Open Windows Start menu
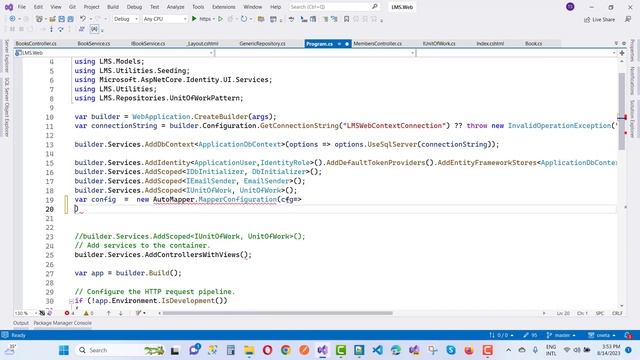This screenshot has height=360, width=640. pos(64,350)
